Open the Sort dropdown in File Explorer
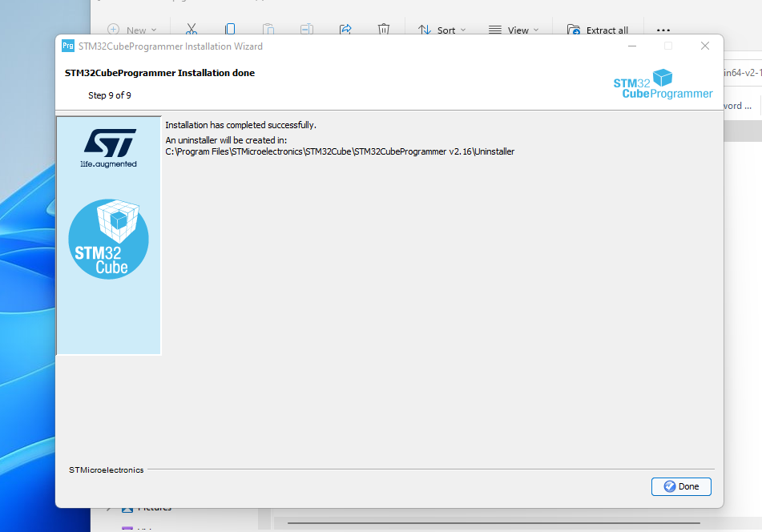Screen dimensions: 762x532 441,30
